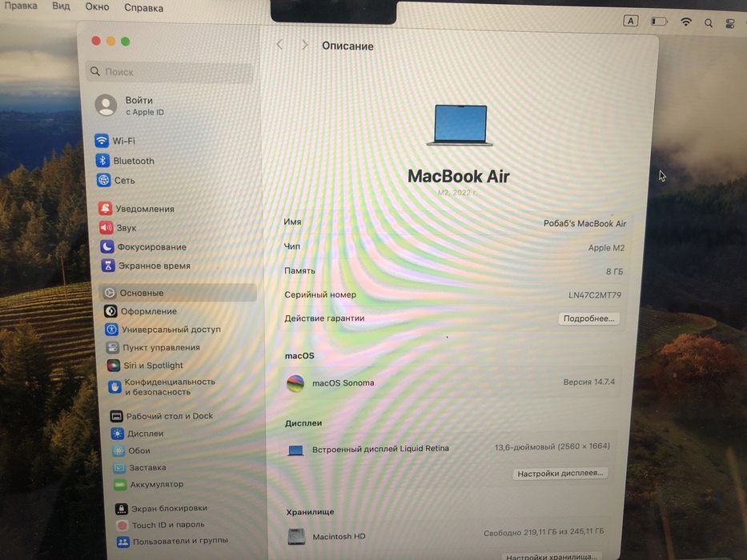Image resolution: width=747 pixels, height=560 pixels.
Task: Click the built-in display icon under Дисплеи
Action: point(295,450)
